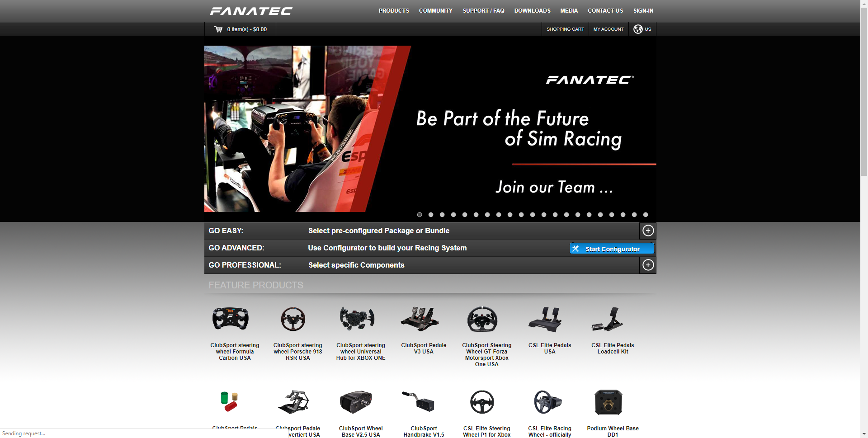Viewport: 868px width, 438px height.
Task: Open the colored pedal damper kit image
Action: point(230,401)
